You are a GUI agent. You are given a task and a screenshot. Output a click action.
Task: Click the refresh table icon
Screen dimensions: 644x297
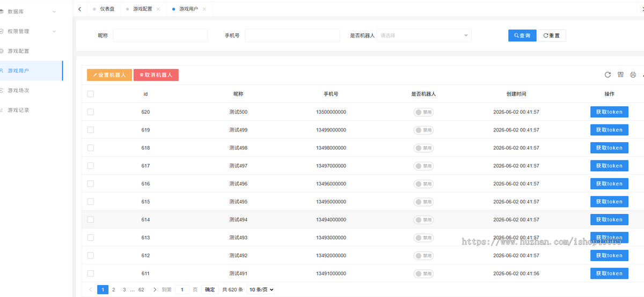coord(608,75)
